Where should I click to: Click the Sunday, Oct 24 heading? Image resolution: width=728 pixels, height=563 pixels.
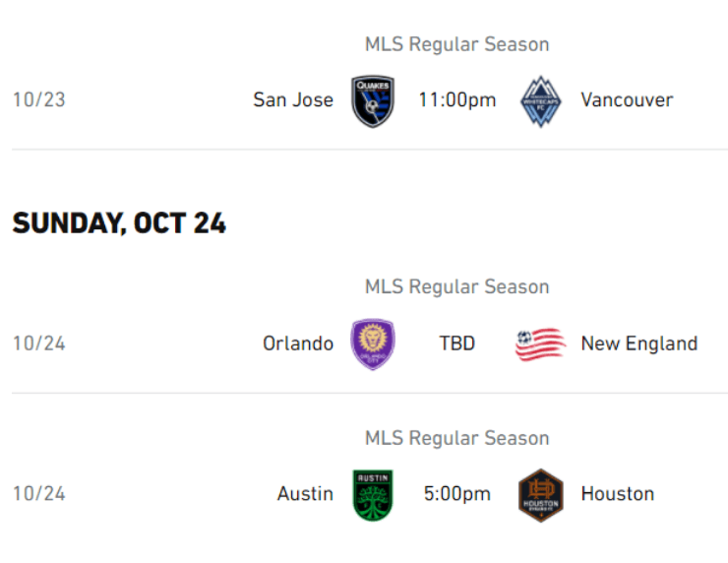click(119, 224)
